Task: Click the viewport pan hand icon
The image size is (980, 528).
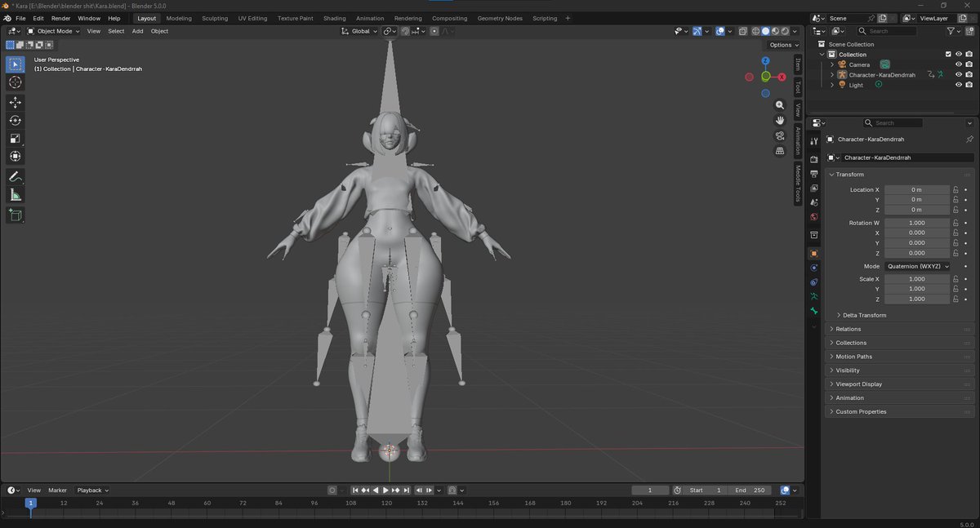Action: click(x=780, y=120)
